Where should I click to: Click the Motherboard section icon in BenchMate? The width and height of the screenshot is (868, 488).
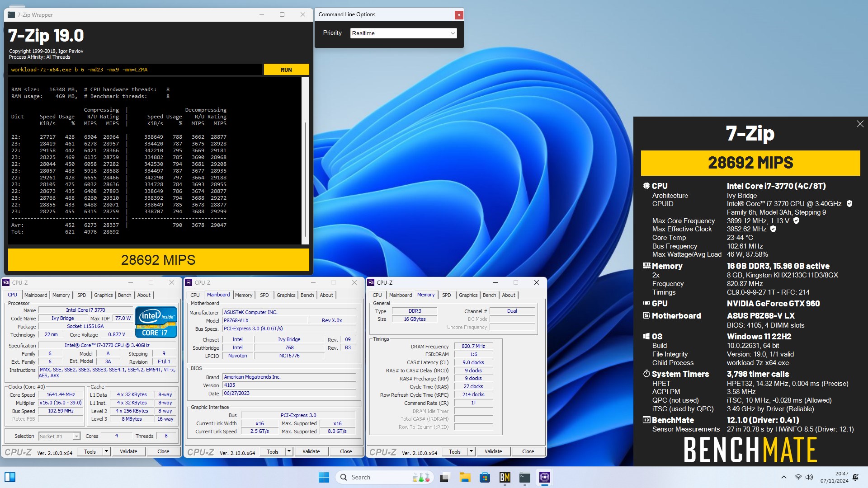(646, 315)
